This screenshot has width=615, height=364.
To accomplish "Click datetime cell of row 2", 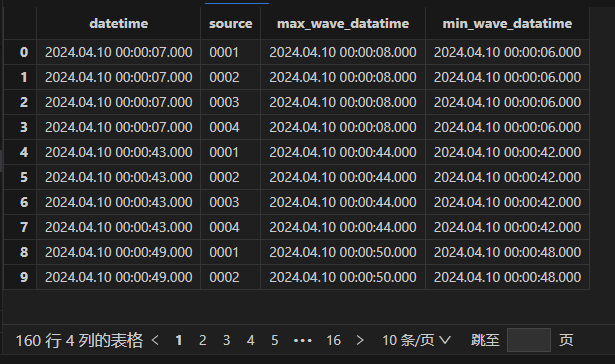I will click(118, 102).
